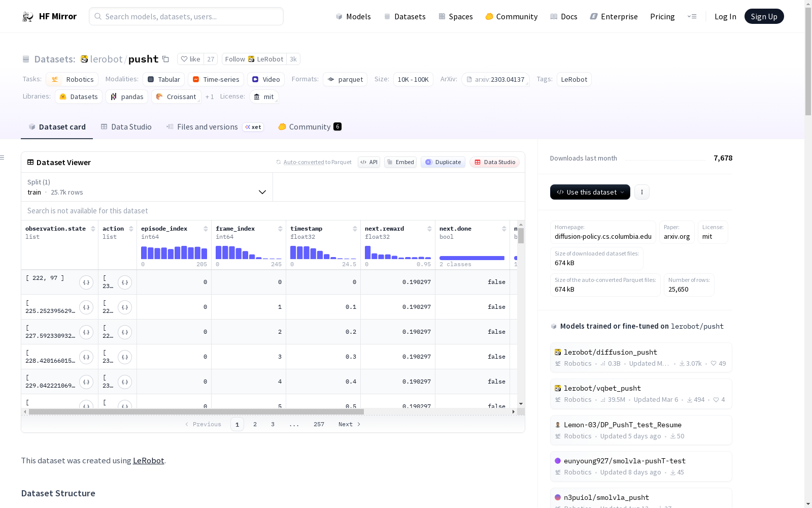This screenshot has height=508, width=812.
Task: Expand action cell in the frame 3 row
Action: [125, 357]
